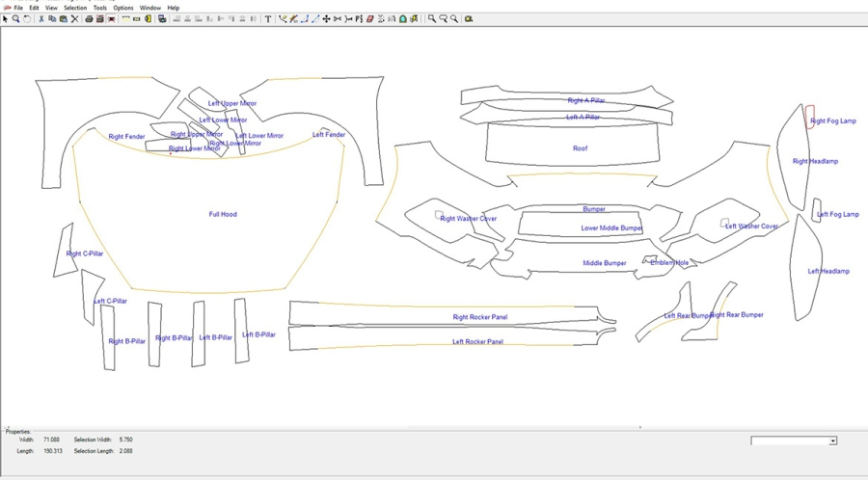Screen dimensions: 868x480
Task: Click the blue curve node edit tool
Action: (304, 19)
